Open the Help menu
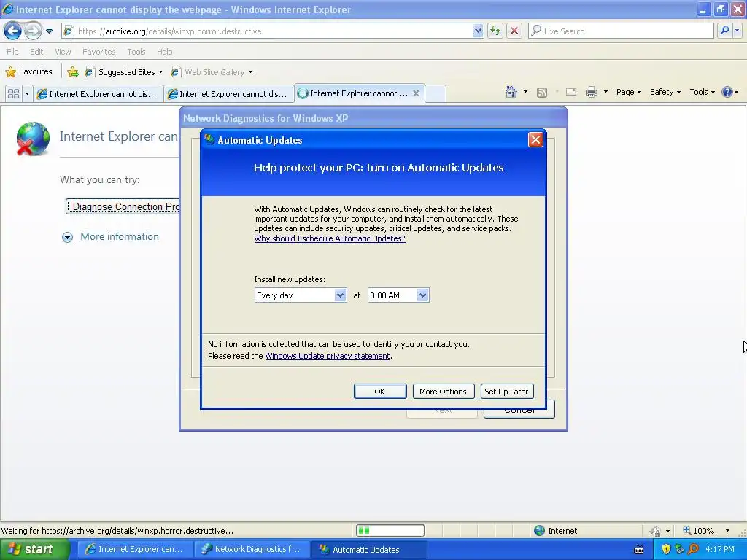Image resolution: width=747 pixels, height=560 pixels. (164, 52)
